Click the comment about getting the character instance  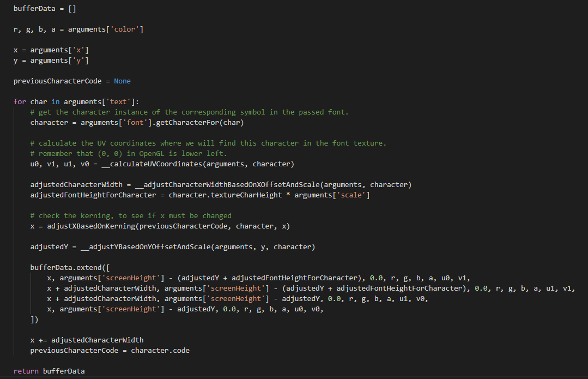(x=190, y=112)
